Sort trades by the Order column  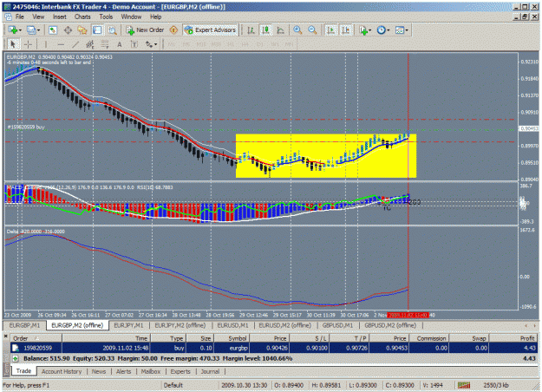point(36,338)
